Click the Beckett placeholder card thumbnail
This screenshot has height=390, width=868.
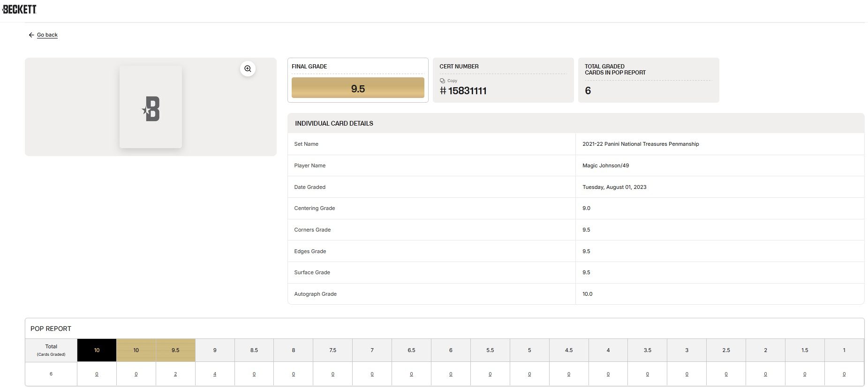[x=151, y=107]
